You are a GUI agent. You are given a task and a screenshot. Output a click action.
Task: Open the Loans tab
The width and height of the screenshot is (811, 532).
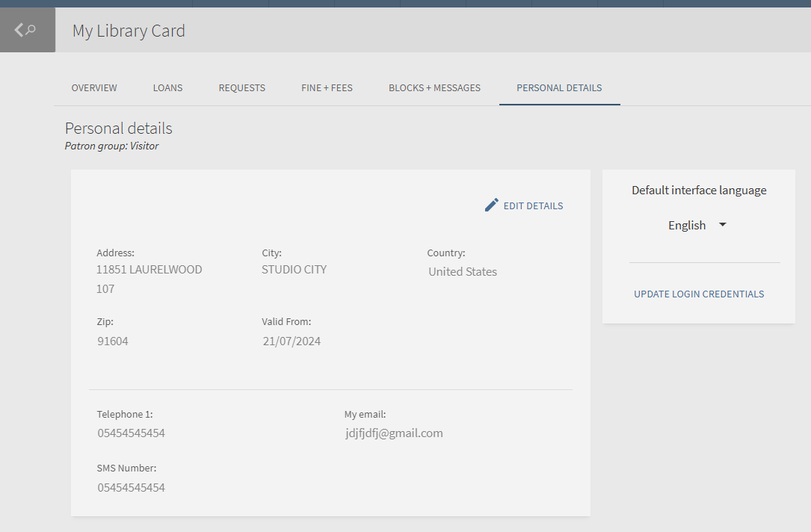click(x=167, y=88)
